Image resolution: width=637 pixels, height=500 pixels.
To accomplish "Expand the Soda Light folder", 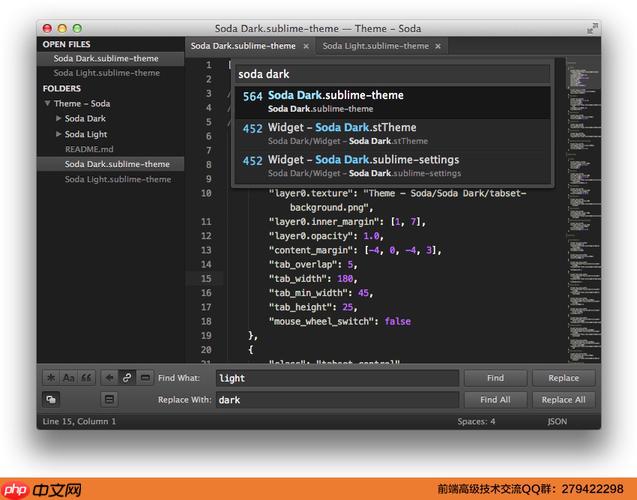I will (58, 134).
